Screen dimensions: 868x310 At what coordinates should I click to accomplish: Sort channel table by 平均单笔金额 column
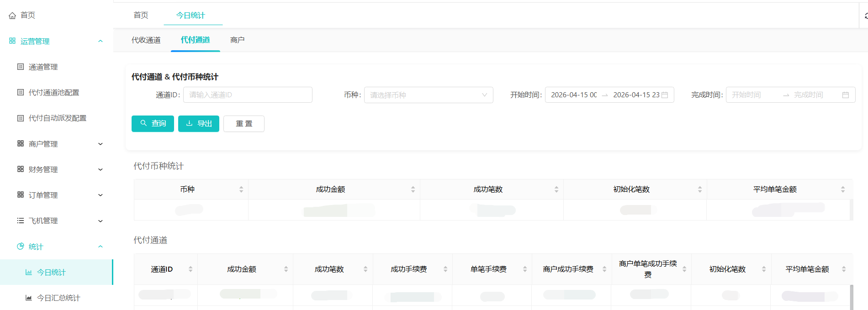(x=844, y=269)
